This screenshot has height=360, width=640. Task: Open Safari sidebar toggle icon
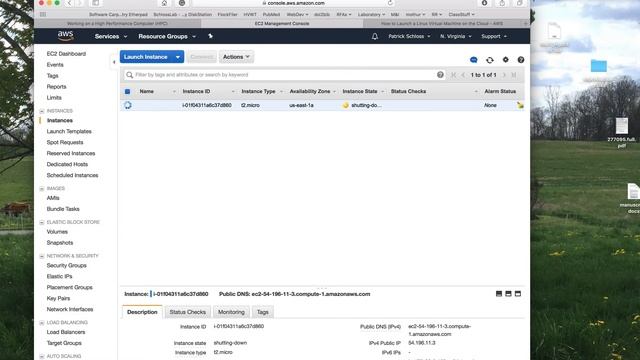coord(96,3)
